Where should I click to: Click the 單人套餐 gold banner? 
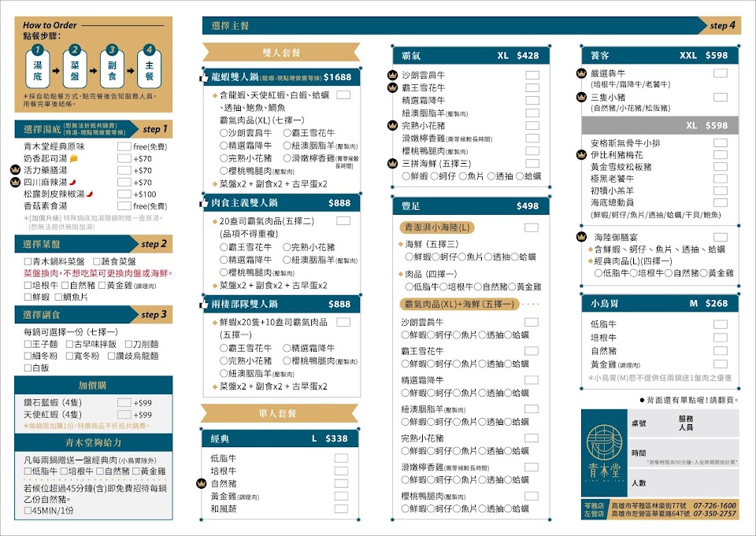click(x=280, y=413)
